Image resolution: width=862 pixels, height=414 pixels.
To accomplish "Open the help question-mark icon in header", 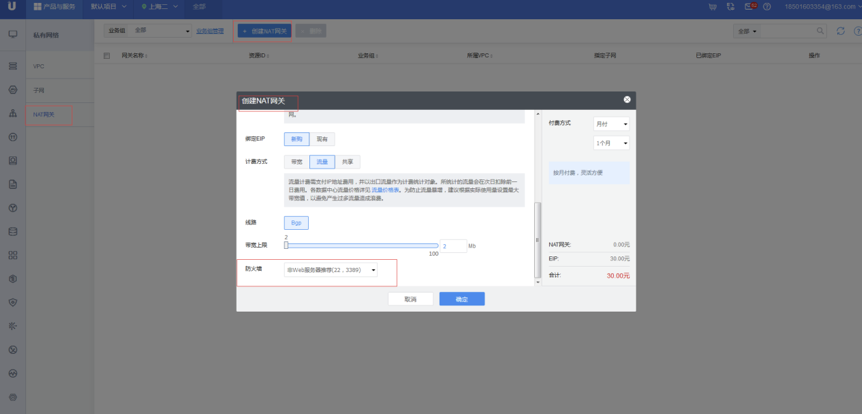I will [x=767, y=7].
